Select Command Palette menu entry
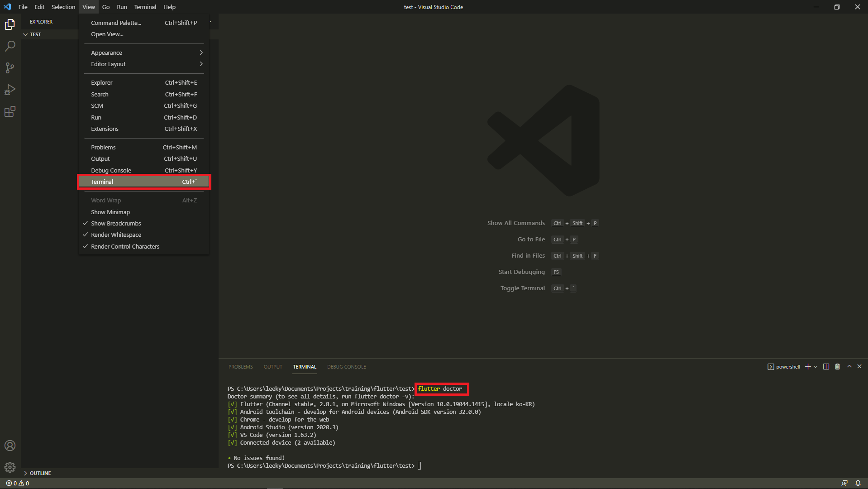 point(144,23)
